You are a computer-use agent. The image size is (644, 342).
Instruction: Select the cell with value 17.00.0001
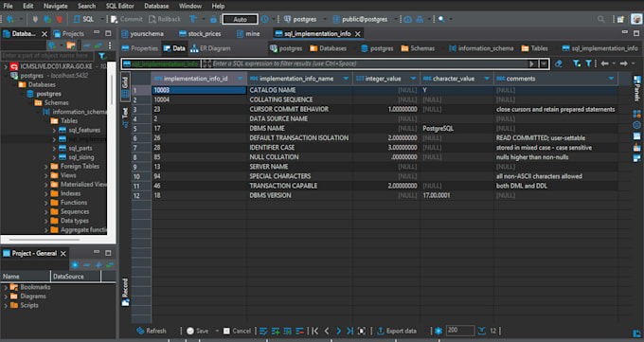pos(456,195)
